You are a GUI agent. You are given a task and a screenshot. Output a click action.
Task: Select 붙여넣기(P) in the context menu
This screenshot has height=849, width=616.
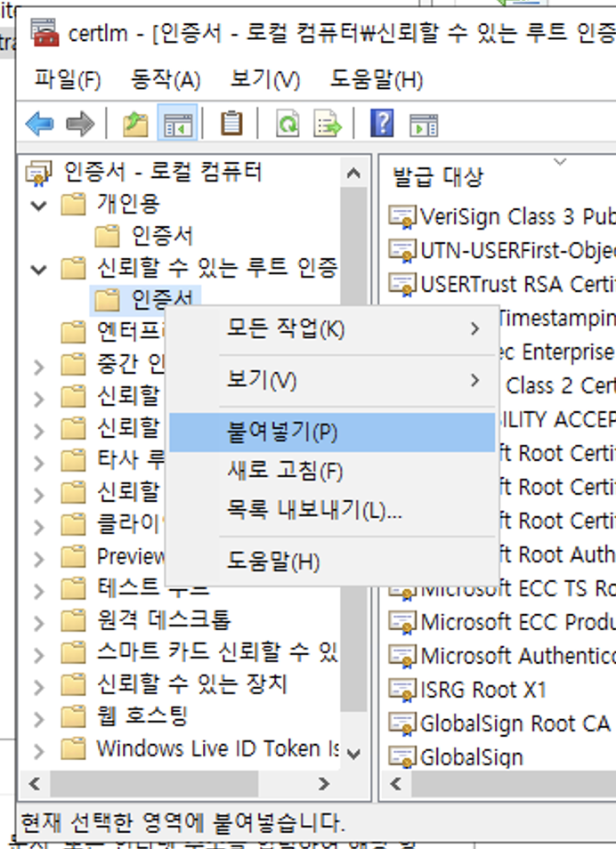coord(332,433)
